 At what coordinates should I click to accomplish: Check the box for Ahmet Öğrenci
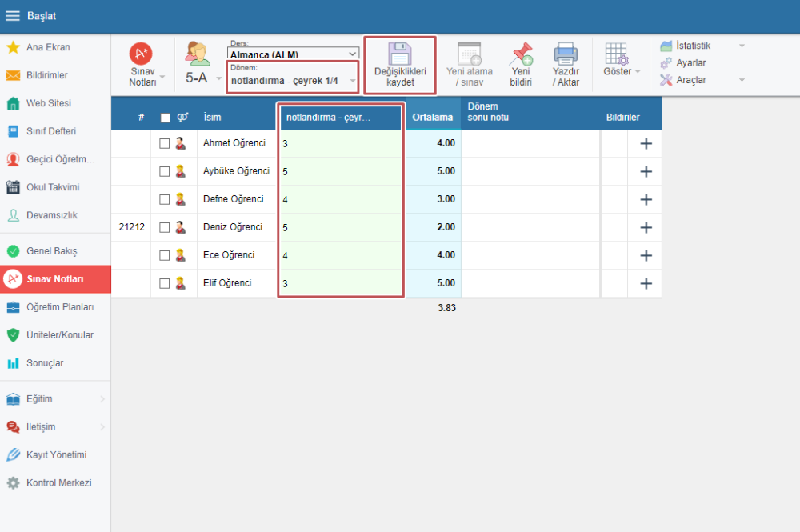point(164,144)
